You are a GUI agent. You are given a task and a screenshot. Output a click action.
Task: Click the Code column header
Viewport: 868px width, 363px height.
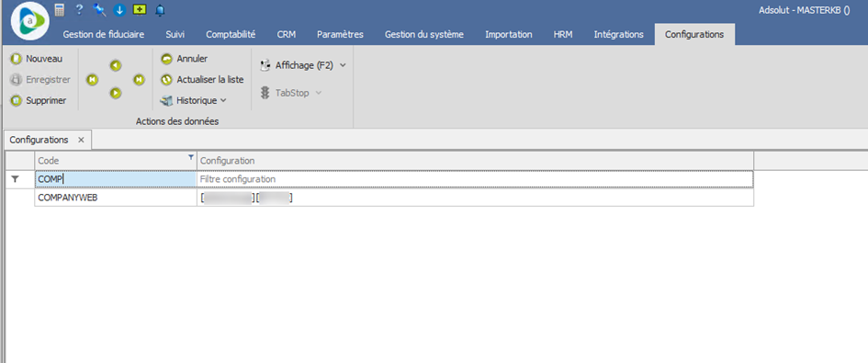pos(115,161)
